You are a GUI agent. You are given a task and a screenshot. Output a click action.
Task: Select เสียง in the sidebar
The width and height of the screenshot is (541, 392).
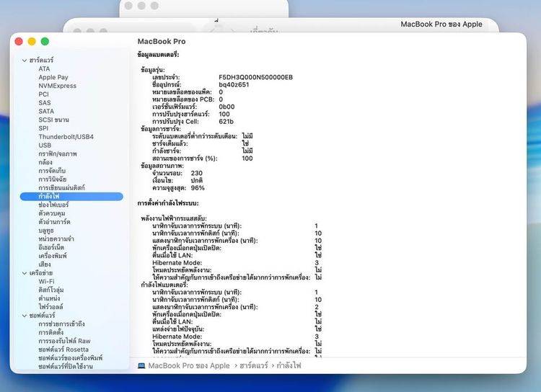point(45,264)
